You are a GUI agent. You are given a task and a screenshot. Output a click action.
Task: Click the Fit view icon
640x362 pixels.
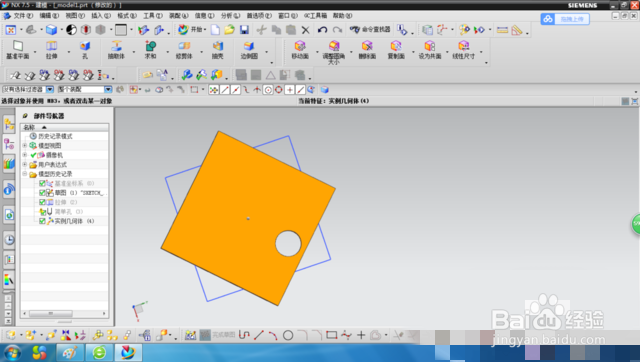click(11, 30)
